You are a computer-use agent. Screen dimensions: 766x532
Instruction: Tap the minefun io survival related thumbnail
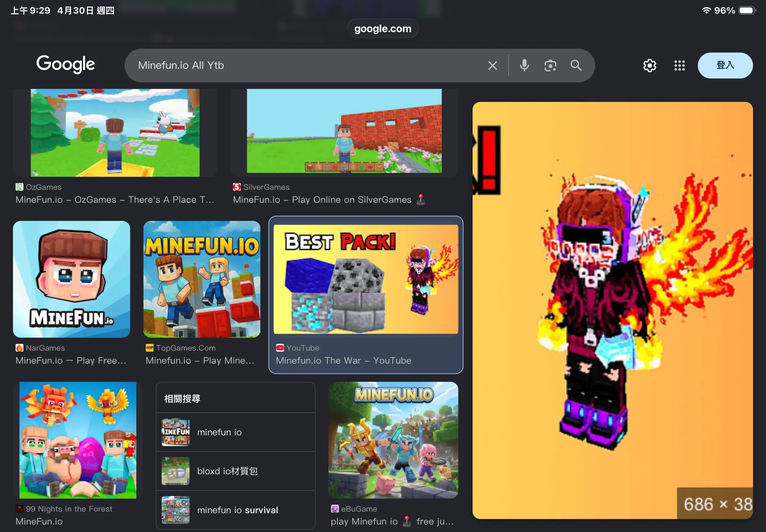pyautogui.click(x=175, y=510)
